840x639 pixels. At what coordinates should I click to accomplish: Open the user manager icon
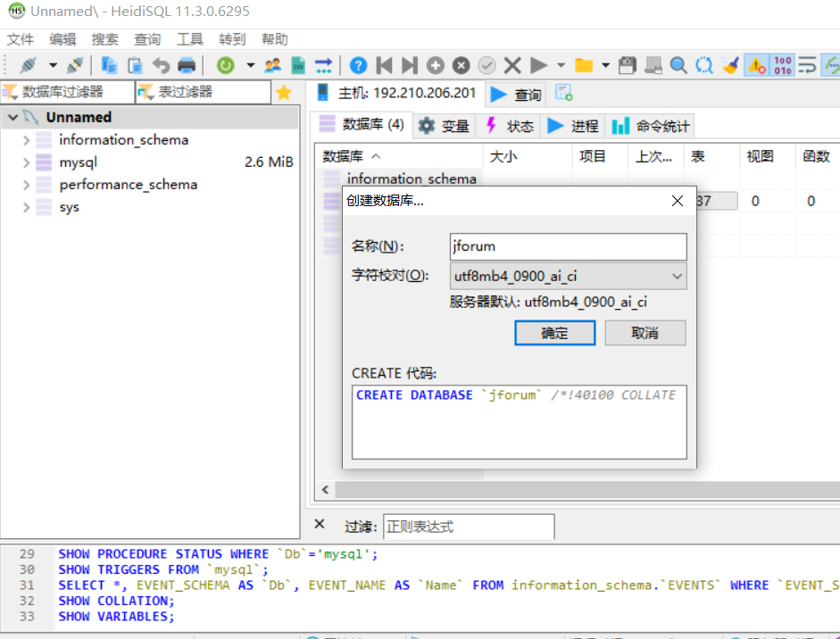[272, 65]
